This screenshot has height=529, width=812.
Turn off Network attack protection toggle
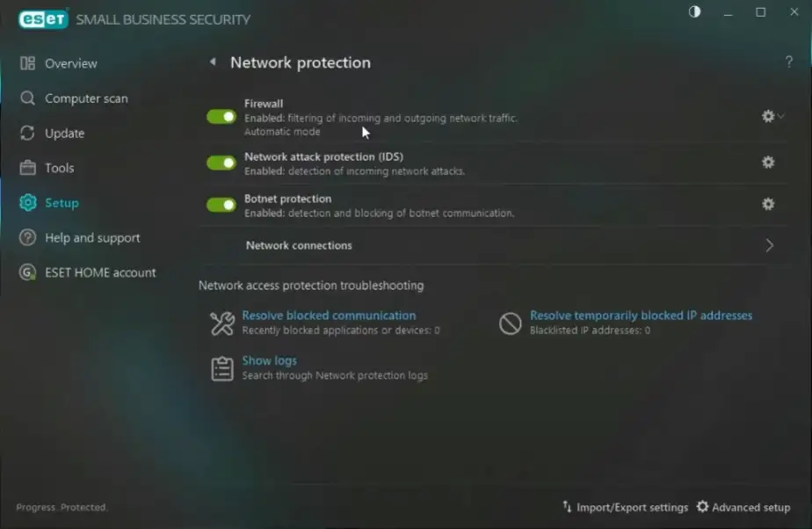coord(221,163)
